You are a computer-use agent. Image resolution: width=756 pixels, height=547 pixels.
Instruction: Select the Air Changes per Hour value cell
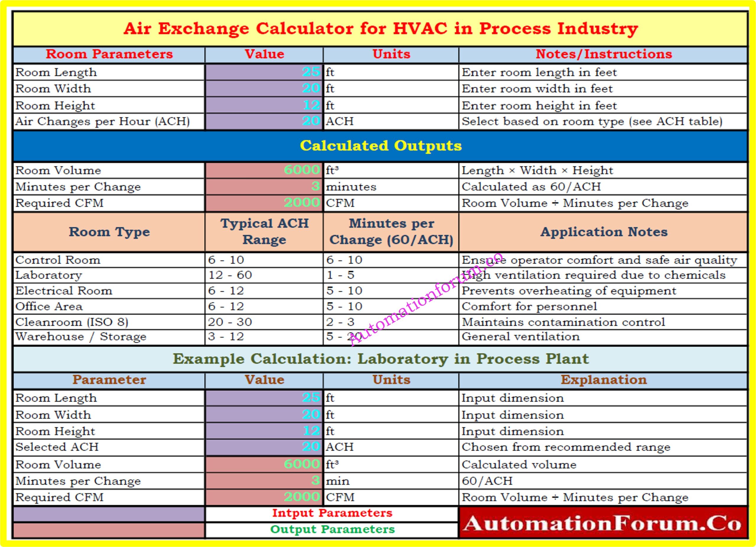[264, 121]
